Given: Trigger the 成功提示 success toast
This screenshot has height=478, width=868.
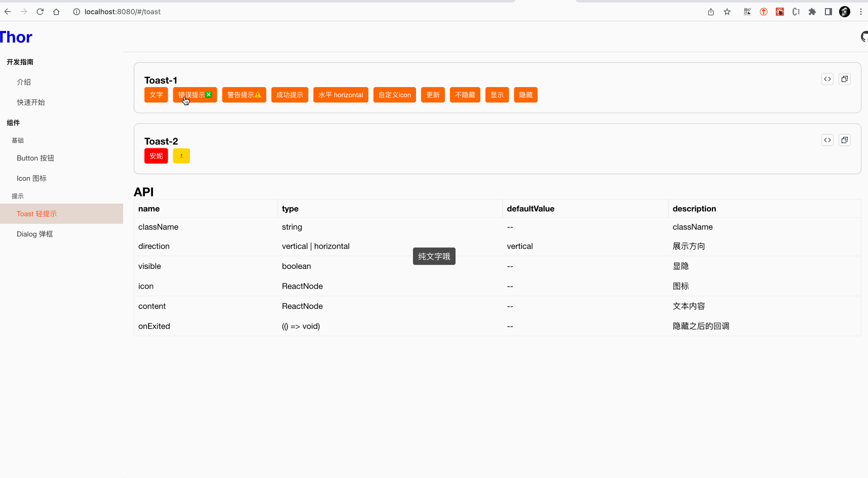Looking at the screenshot, I should (x=290, y=95).
